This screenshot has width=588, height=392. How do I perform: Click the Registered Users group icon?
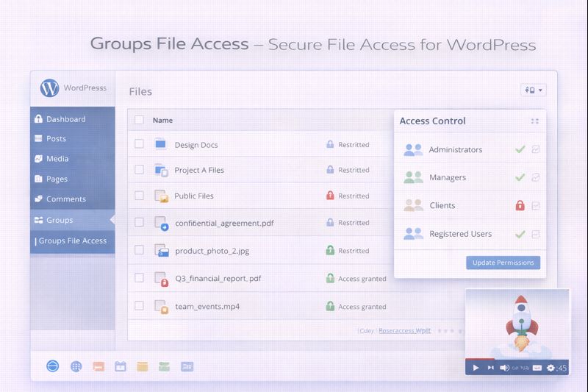pos(413,233)
